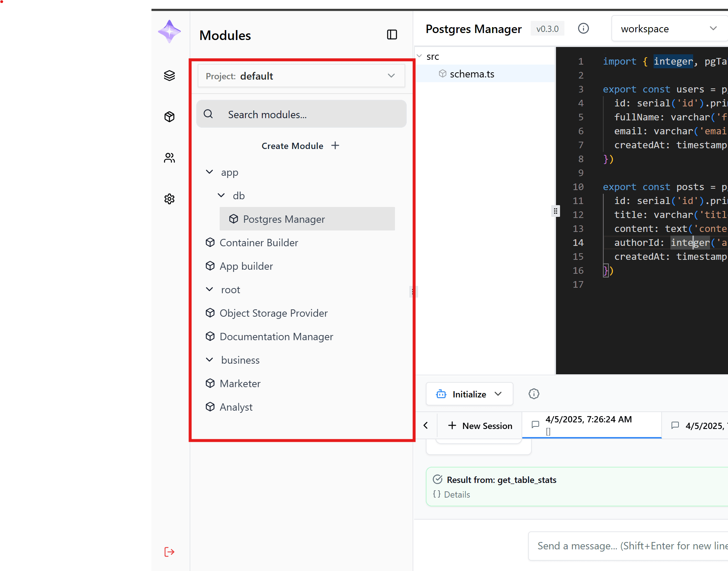The height and width of the screenshot is (571, 728).
Task: Open the workspace dropdown
Action: [x=669, y=29]
